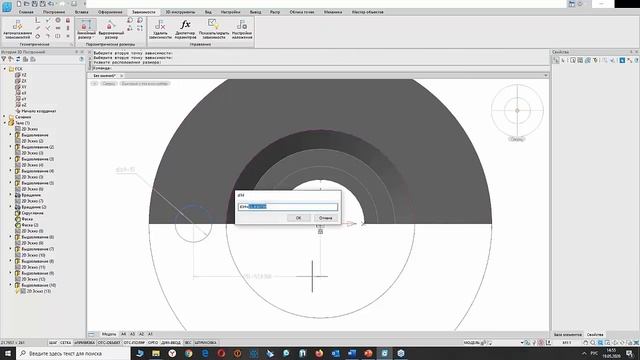Toggle ОРТО mode in status bar
The width and height of the screenshot is (640, 360).
(153, 343)
